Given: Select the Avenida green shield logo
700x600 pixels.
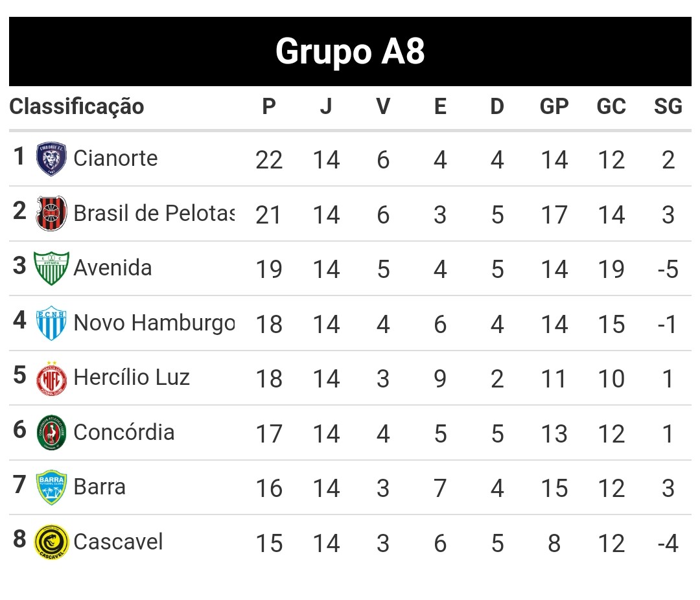Looking at the screenshot, I should tap(51, 268).
